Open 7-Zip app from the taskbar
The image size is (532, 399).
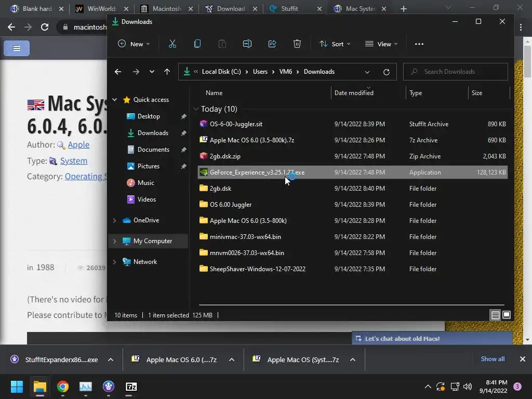coord(131,387)
